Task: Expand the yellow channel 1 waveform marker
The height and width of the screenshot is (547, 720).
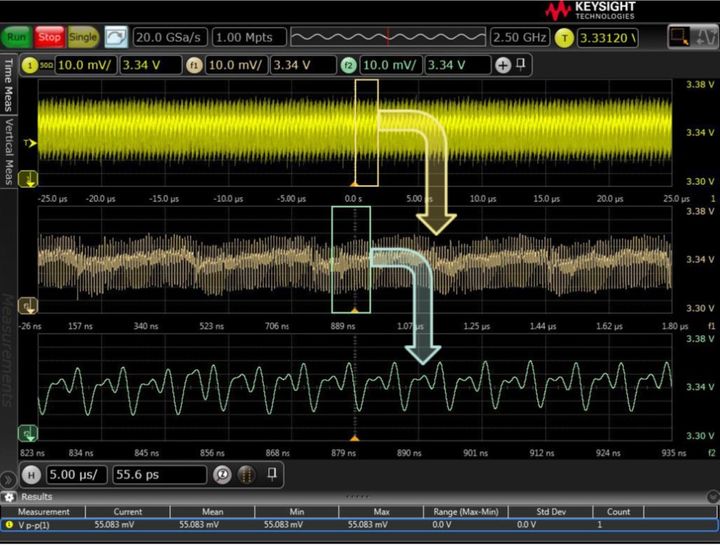Action: 30,180
